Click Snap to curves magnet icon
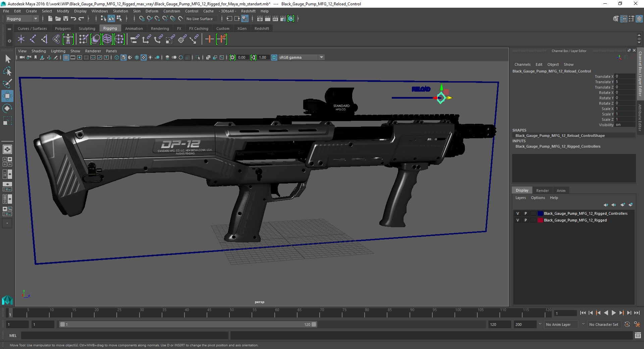The image size is (644, 349). pyautogui.click(x=149, y=19)
